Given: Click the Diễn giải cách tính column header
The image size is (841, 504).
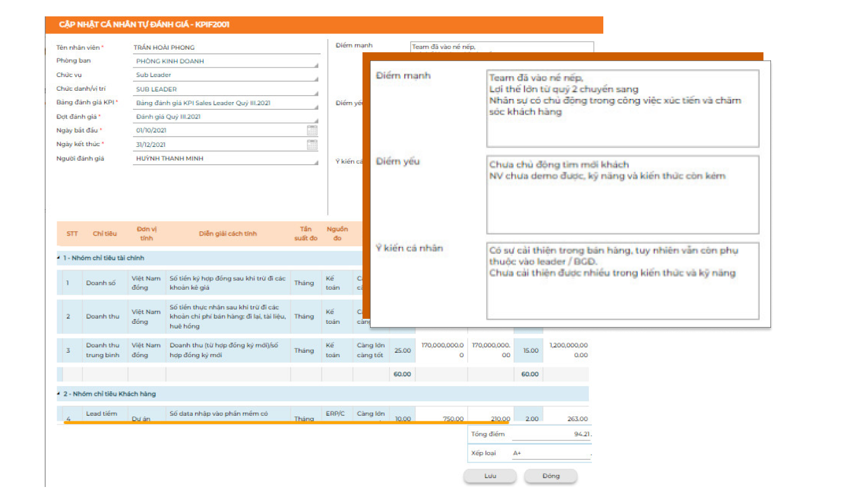Looking at the screenshot, I should pyautogui.click(x=228, y=234).
